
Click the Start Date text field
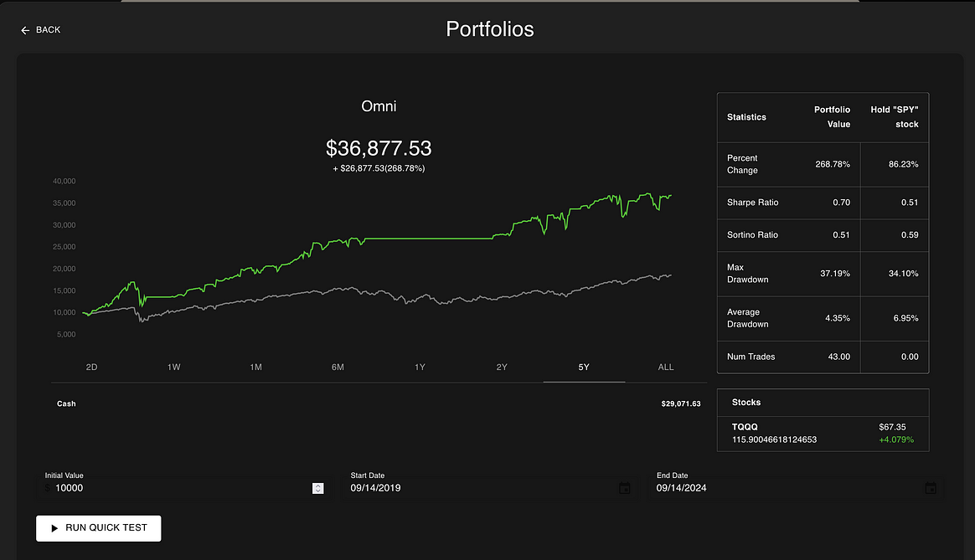[x=477, y=488]
